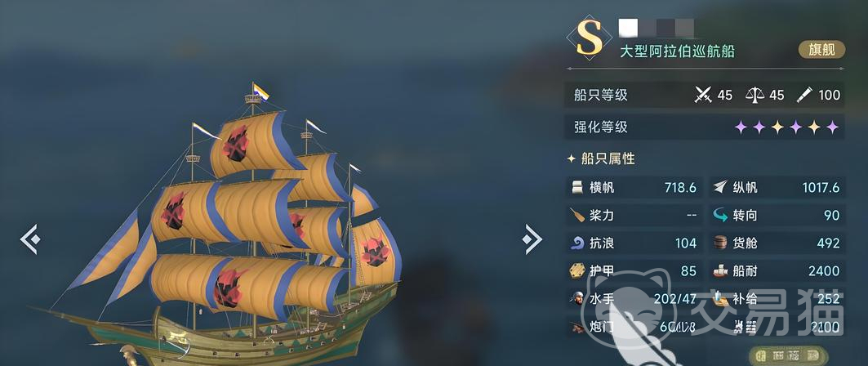The width and height of the screenshot is (868, 366).
Task: Click the ship durability 船耐 icon
Action: pyautogui.click(x=720, y=270)
